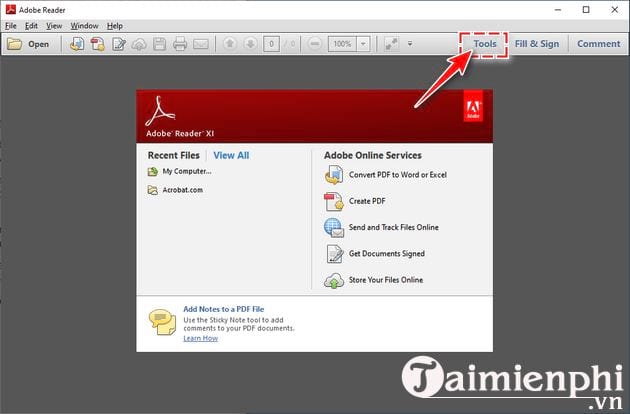The height and width of the screenshot is (414, 630).
Task: Click Convert PDF to Word or Excel
Action: tap(398, 175)
